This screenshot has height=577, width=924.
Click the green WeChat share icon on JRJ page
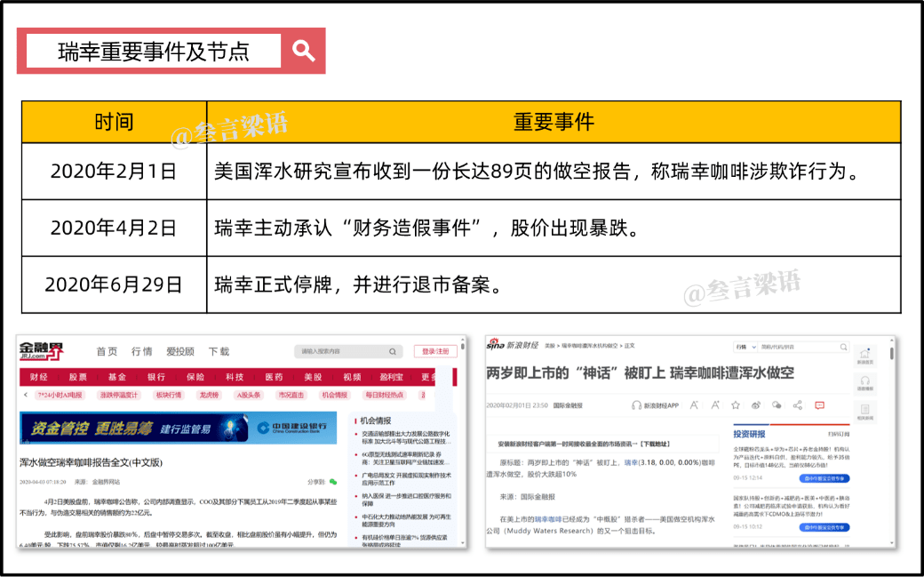click(x=333, y=482)
